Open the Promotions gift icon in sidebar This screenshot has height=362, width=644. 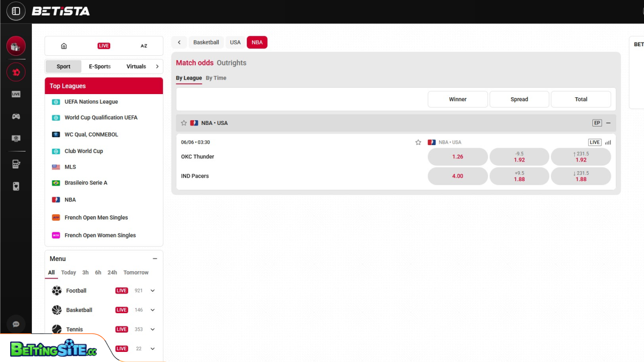coord(16,46)
